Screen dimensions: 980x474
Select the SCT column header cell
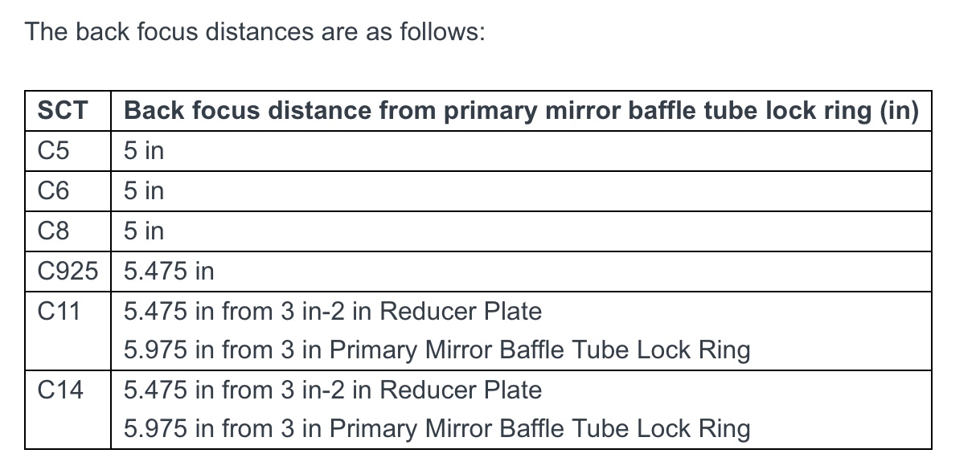pyautogui.click(x=63, y=111)
